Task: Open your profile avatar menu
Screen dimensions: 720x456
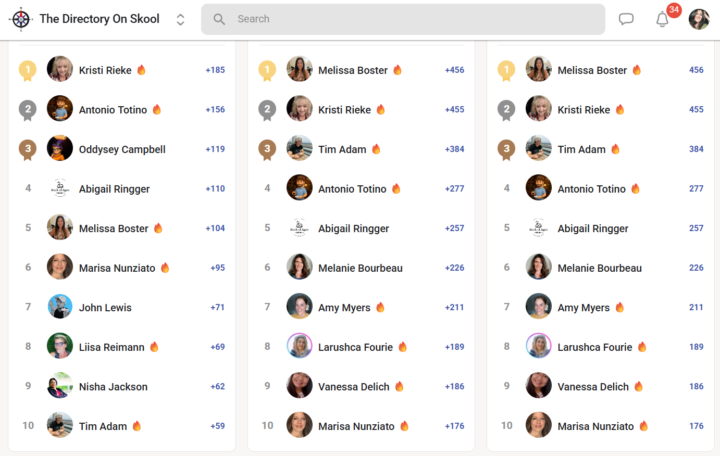Action: coord(698,19)
